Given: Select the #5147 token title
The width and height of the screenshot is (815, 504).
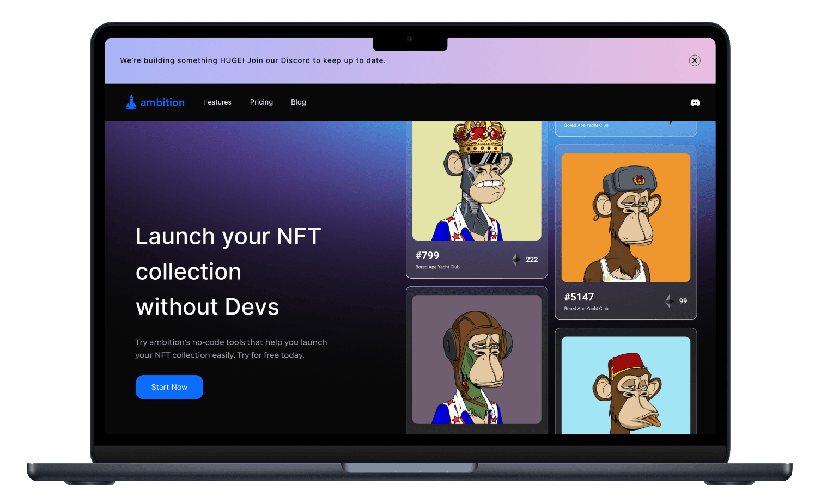Looking at the screenshot, I should [579, 297].
